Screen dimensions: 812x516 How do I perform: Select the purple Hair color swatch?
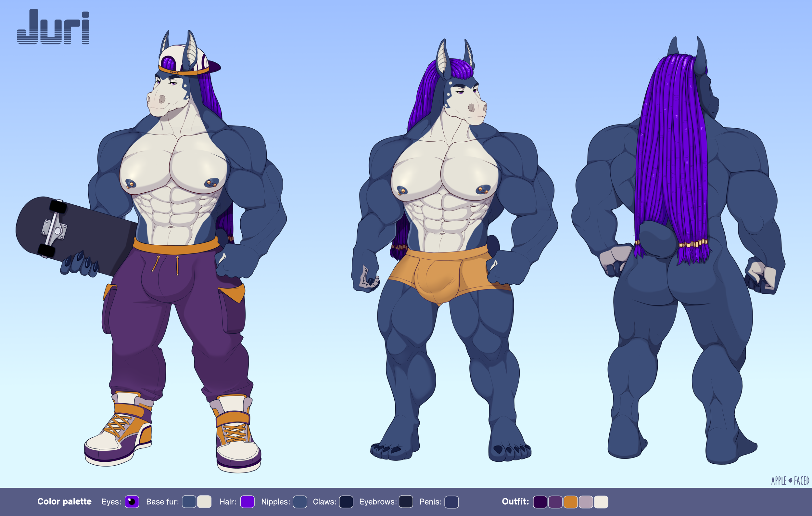247,501
